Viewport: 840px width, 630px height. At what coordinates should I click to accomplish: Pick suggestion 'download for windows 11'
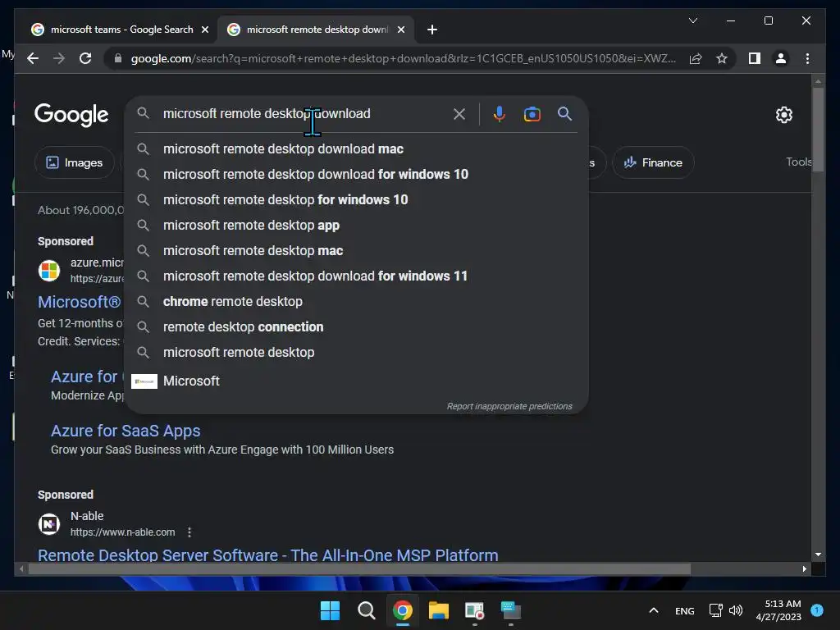pyautogui.click(x=356, y=276)
